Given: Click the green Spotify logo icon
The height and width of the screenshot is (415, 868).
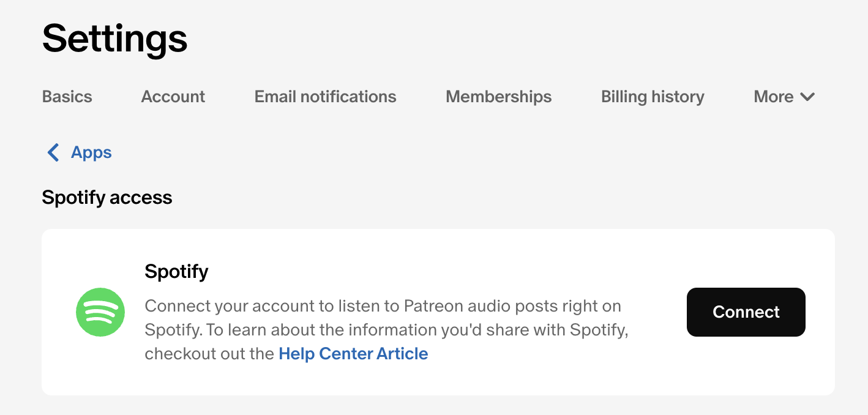Looking at the screenshot, I should click(x=100, y=312).
